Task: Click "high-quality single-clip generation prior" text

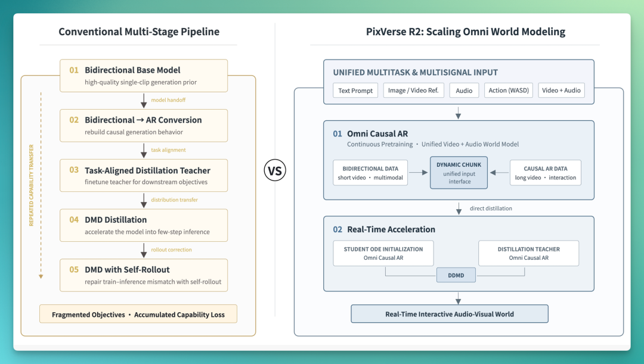Action: 141,82
